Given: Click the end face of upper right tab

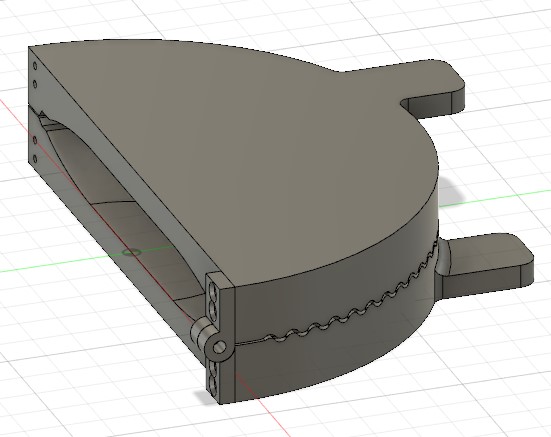Looking at the screenshot, I should pos(458,102).
